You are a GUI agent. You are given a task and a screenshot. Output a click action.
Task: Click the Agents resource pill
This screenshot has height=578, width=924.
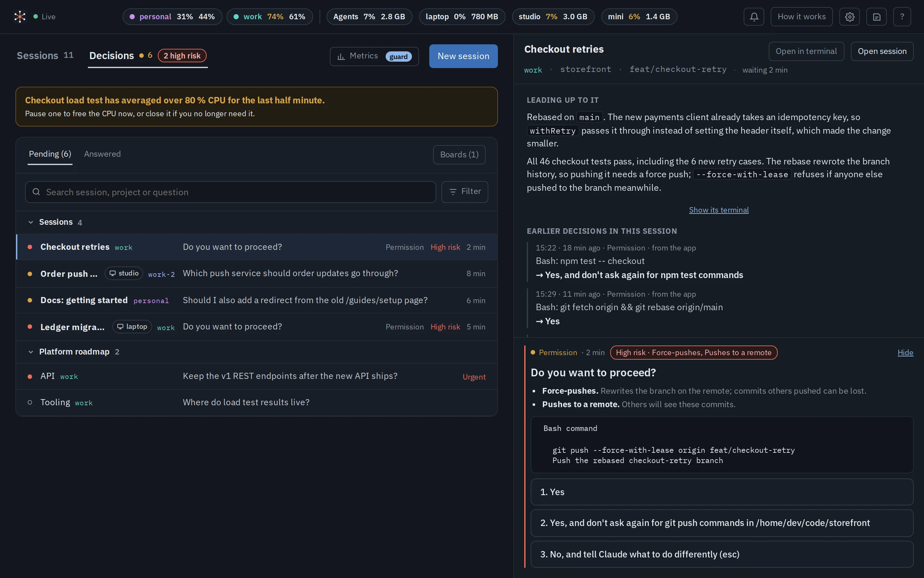point(369,17)
